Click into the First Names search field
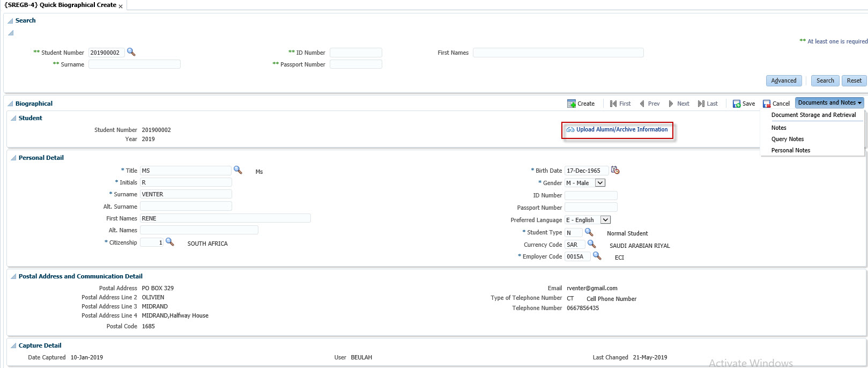 (558, 53)
